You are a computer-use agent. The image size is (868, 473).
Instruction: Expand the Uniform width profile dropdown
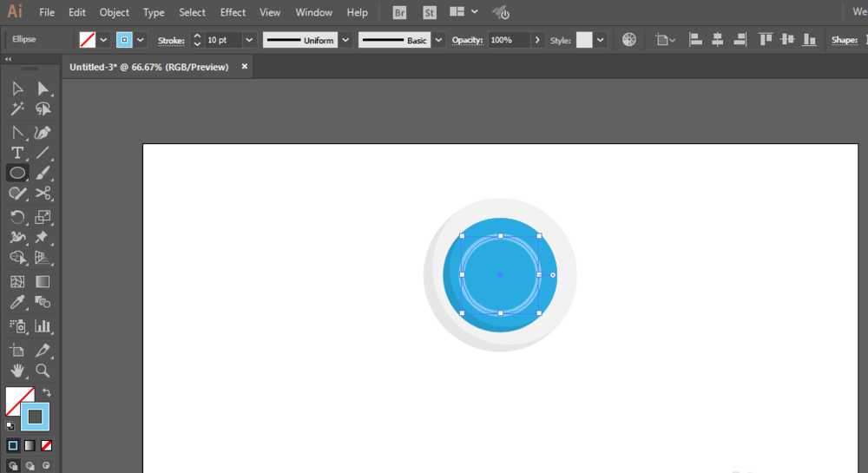(345, 40)
